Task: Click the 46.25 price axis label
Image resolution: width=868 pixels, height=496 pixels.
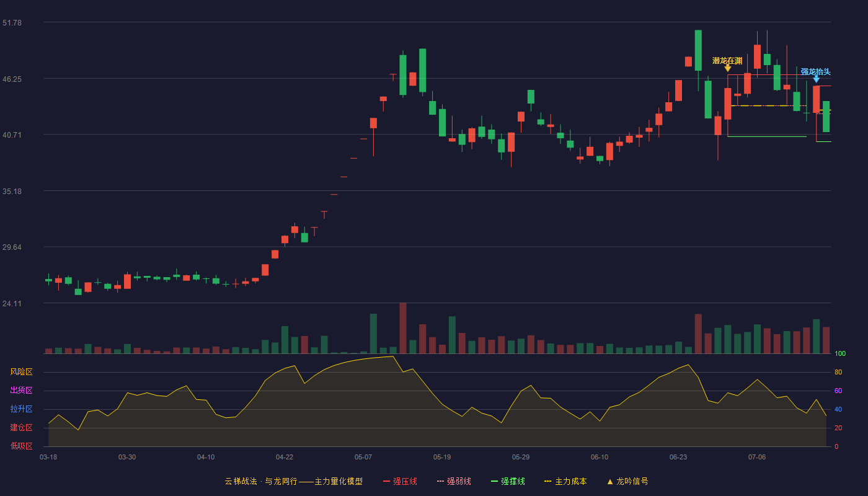Action: tap(12, 79)
